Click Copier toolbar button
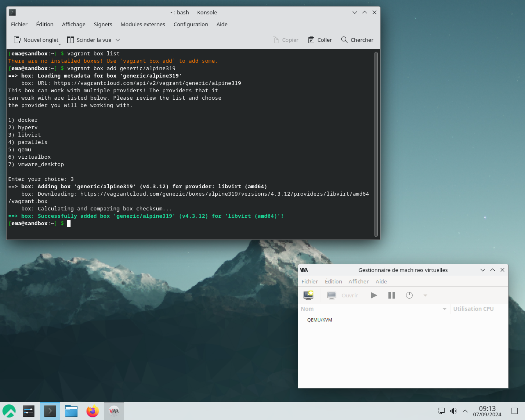Screen dimensions: 525x420 285,40
